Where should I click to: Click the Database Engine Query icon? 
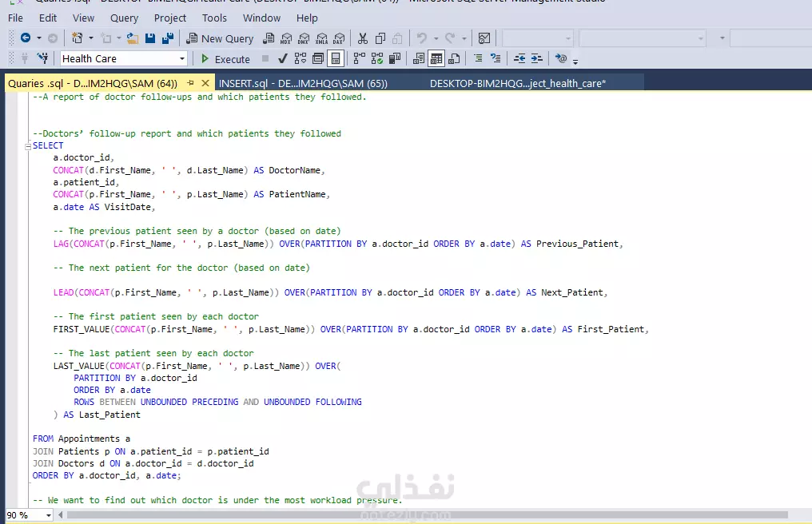tap(269, 38)
